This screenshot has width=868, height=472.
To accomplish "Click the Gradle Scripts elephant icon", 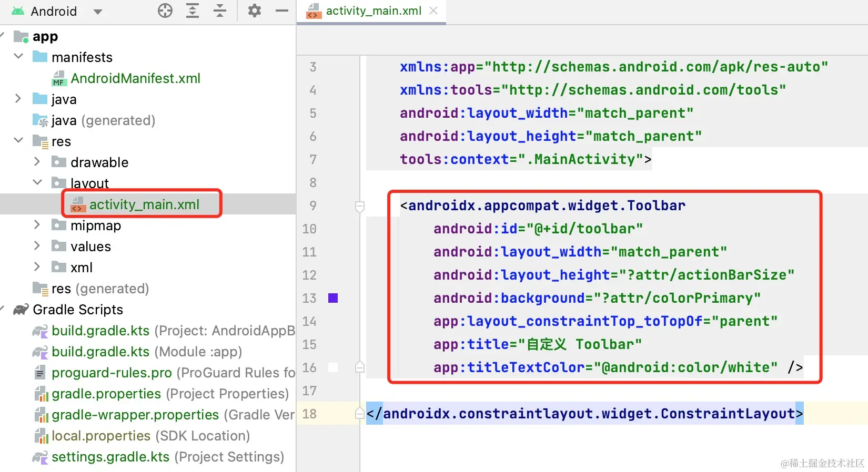I will tap(21, 310).
